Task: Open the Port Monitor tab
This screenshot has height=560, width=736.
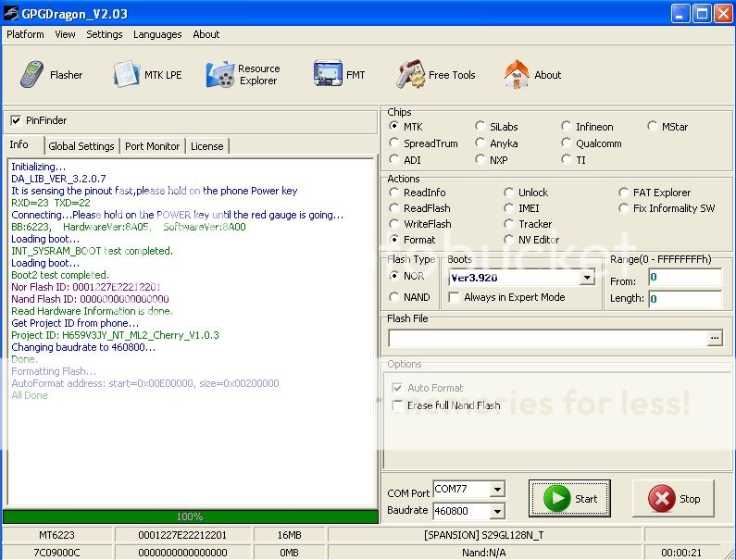Action: point(152,146)
